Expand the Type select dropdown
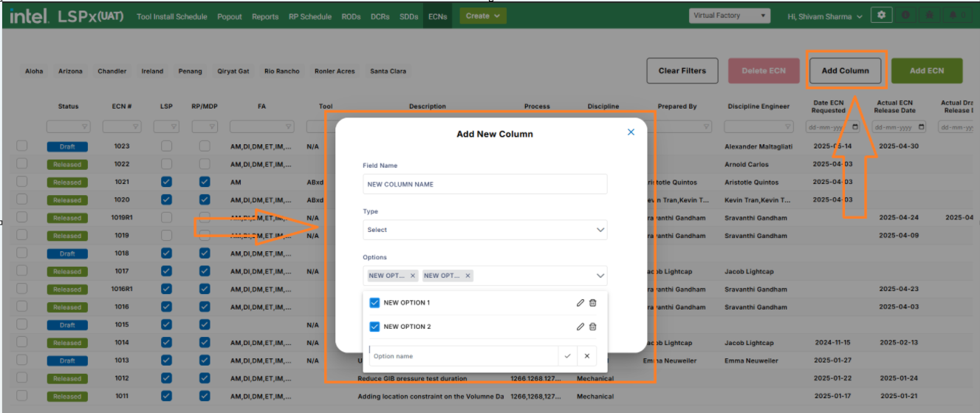The image size is (980, 413). click(485, 230)
